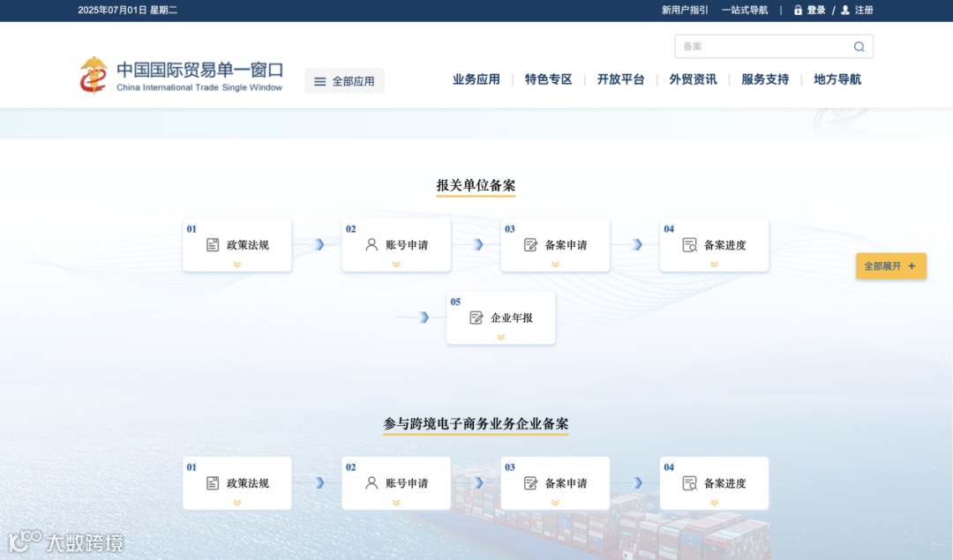Click the date text 2025年07月01日 星期二
Screen dimensions: 953x560
(128, 11)
